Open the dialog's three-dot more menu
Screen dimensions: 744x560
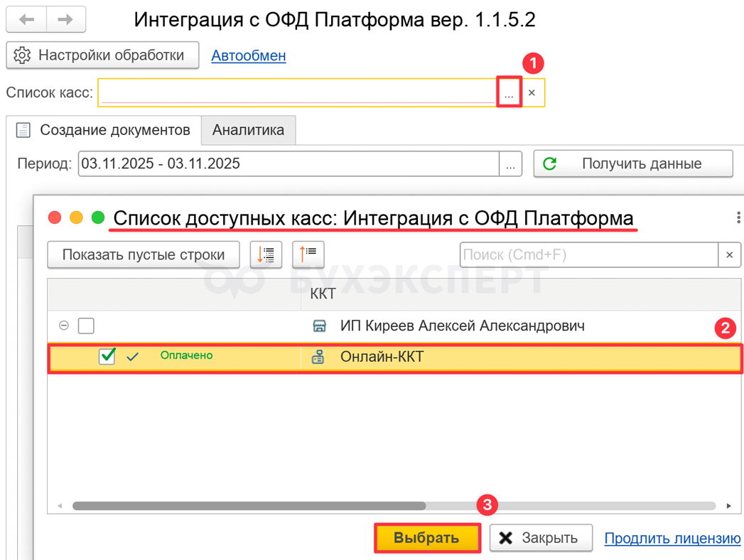pos(738,217)
